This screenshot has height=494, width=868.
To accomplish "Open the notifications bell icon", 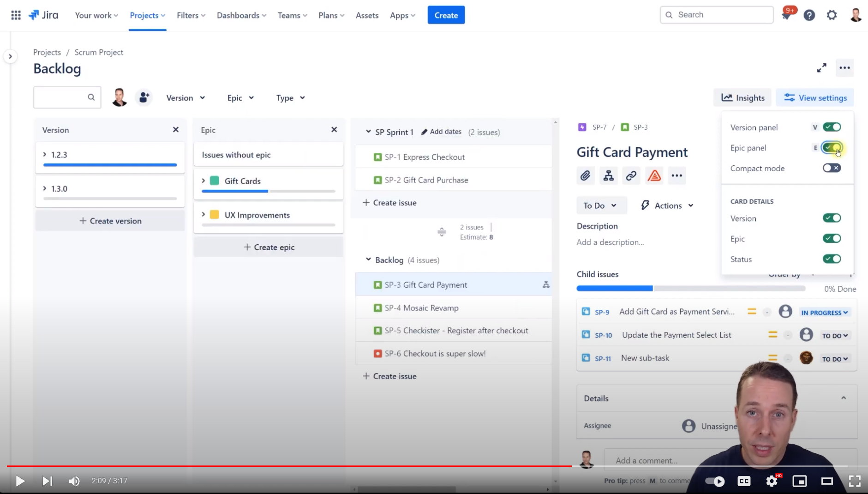I will pyautogui.click(x=786, y=15).
